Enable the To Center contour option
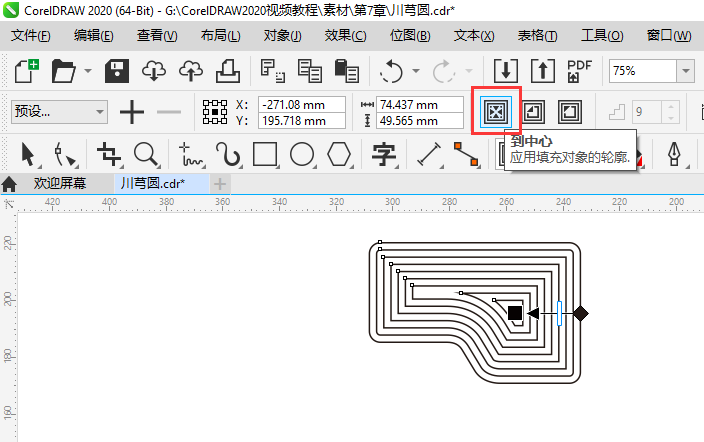The width and height of the screenshot is (704, 442). pyautogui.click(x=493, y=112)
